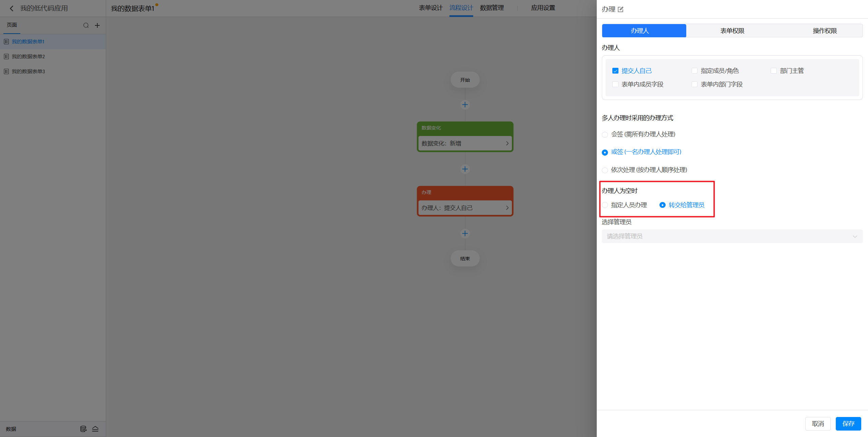Click the edit icon next to 办理 title
868x437 pixels.
click(620, 9)
